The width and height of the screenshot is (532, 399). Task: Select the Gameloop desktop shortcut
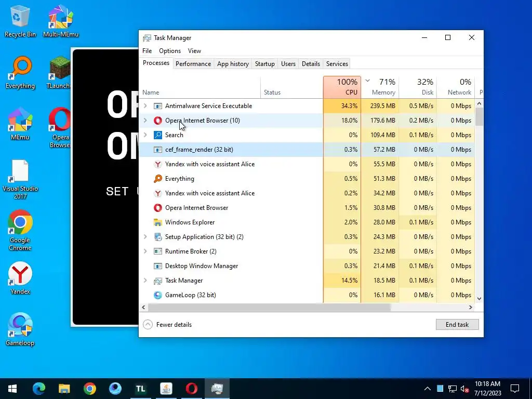(20, 329)
